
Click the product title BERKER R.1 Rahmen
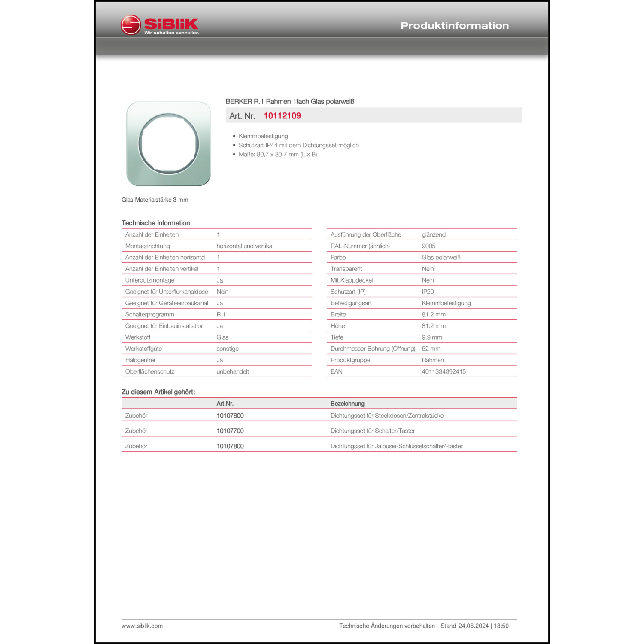coord(290,102)
